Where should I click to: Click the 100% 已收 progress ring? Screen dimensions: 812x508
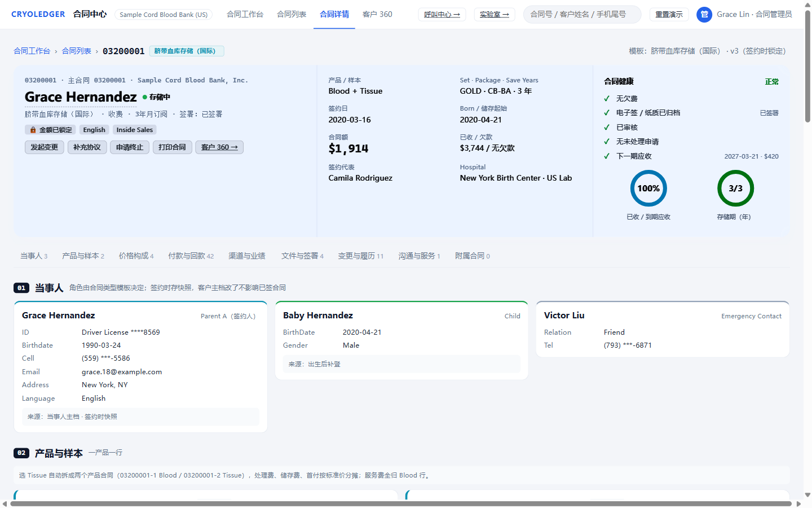pyautogui.click(x=648, y=189)
